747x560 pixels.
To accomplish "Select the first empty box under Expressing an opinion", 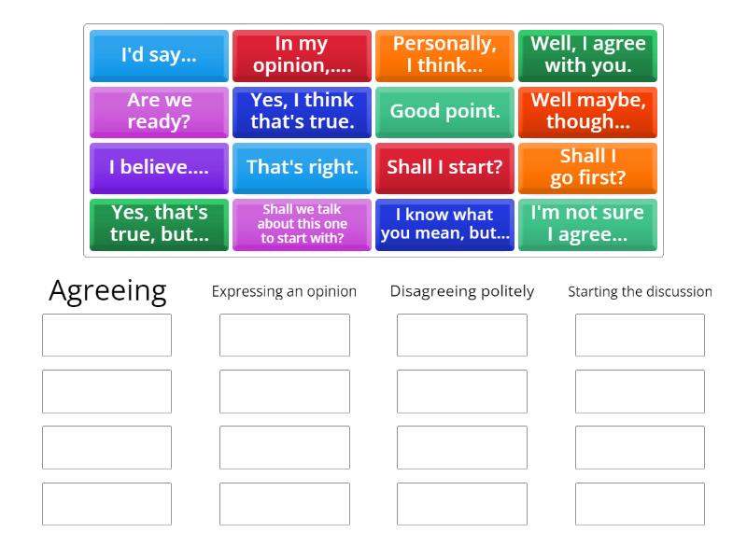I will (x=283, y=335).
